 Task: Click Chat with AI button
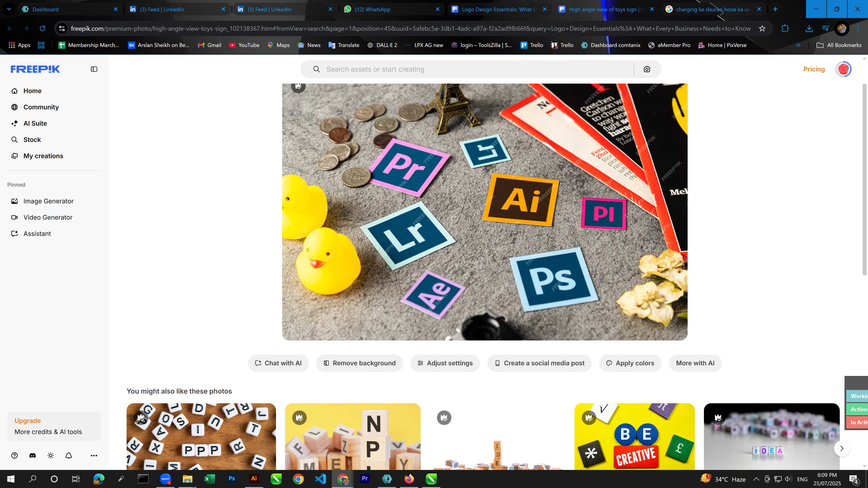coord(278,363)
